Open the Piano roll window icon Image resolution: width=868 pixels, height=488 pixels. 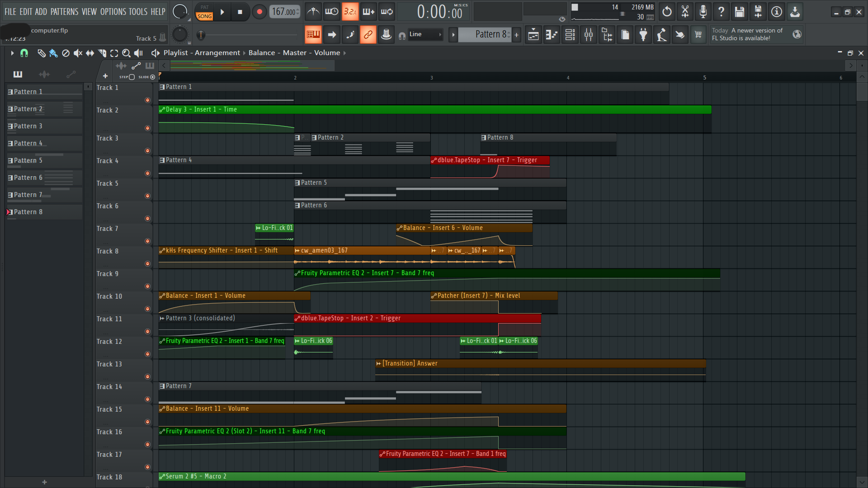[x=552, y=35]
